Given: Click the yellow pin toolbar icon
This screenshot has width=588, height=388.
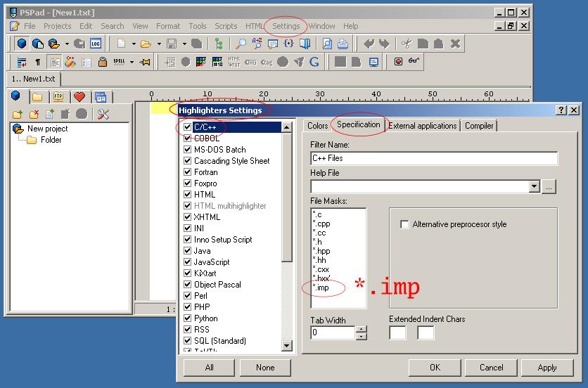Looking at the screenshot, I should tap(145, 62).
